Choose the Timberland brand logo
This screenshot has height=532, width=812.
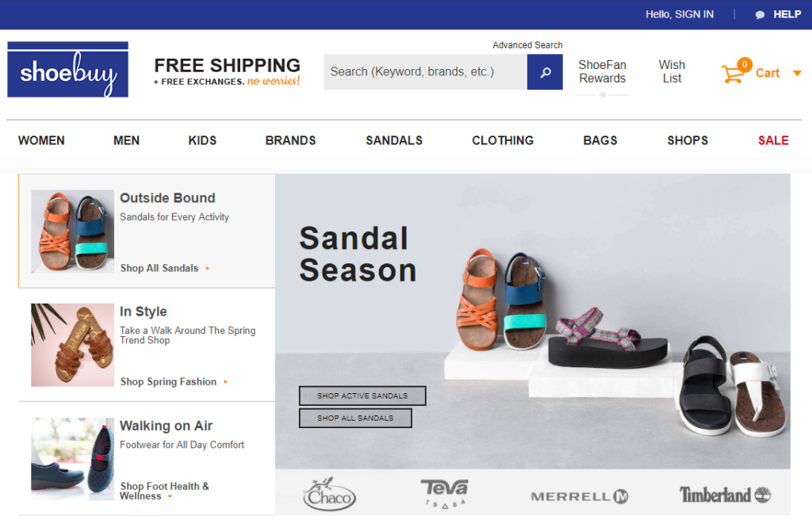click(725, 495)
